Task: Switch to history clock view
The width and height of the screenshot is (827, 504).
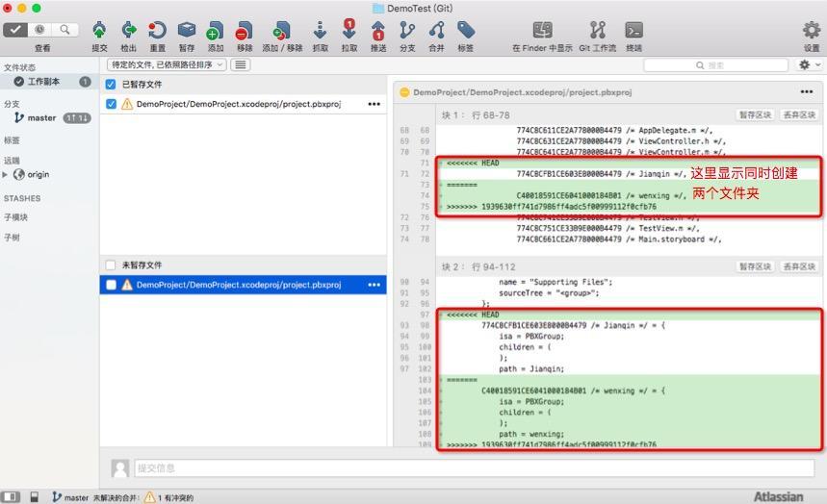Action: [x=40, y=30]
